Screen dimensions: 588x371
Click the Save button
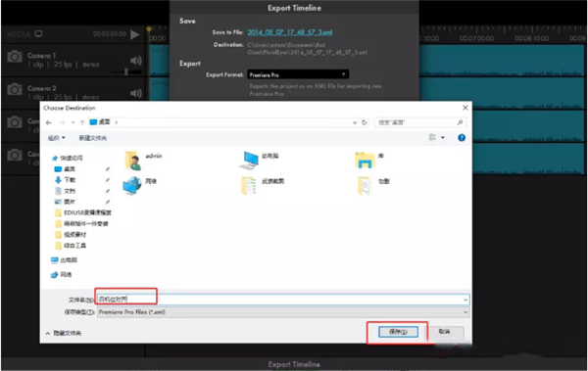pos(398,332)
